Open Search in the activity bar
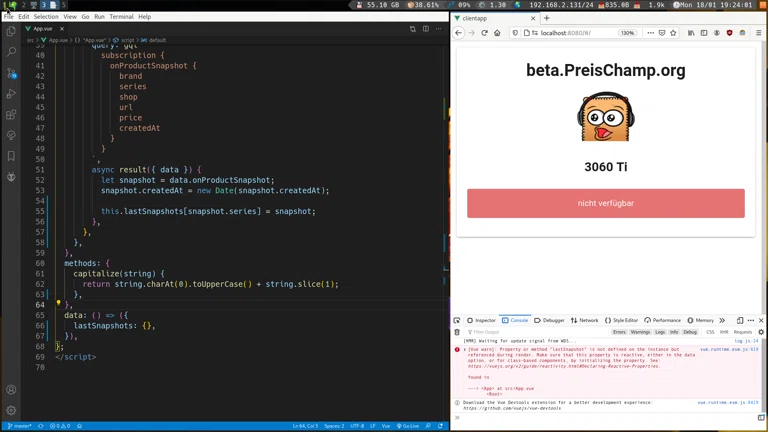This screenshot has width=768, height=432. coord(12,52)
